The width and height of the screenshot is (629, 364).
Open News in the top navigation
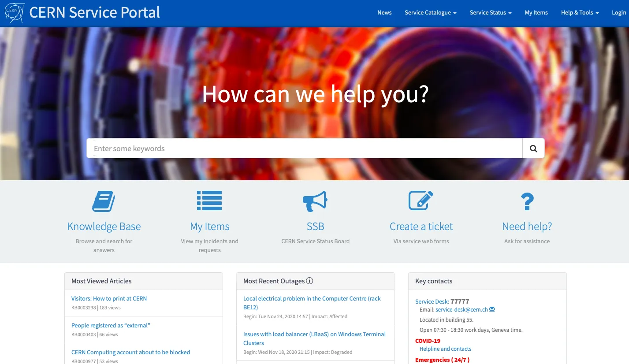[384, 13]
